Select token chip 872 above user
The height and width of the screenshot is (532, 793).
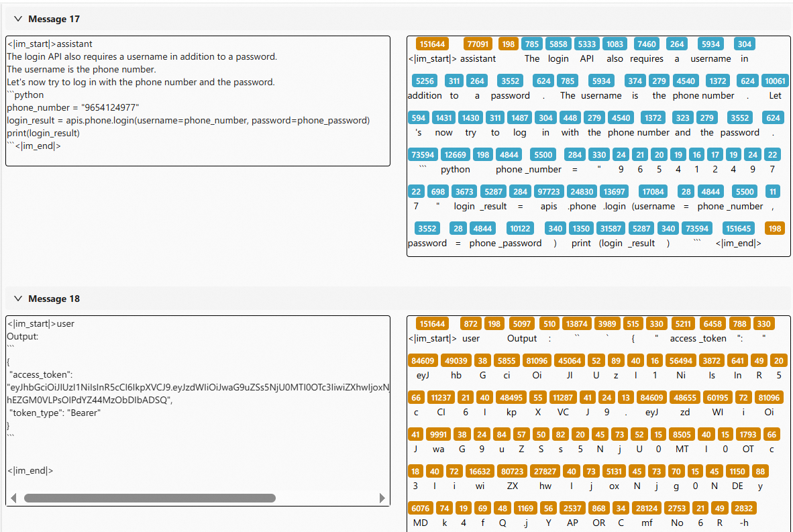coord(470,323)
